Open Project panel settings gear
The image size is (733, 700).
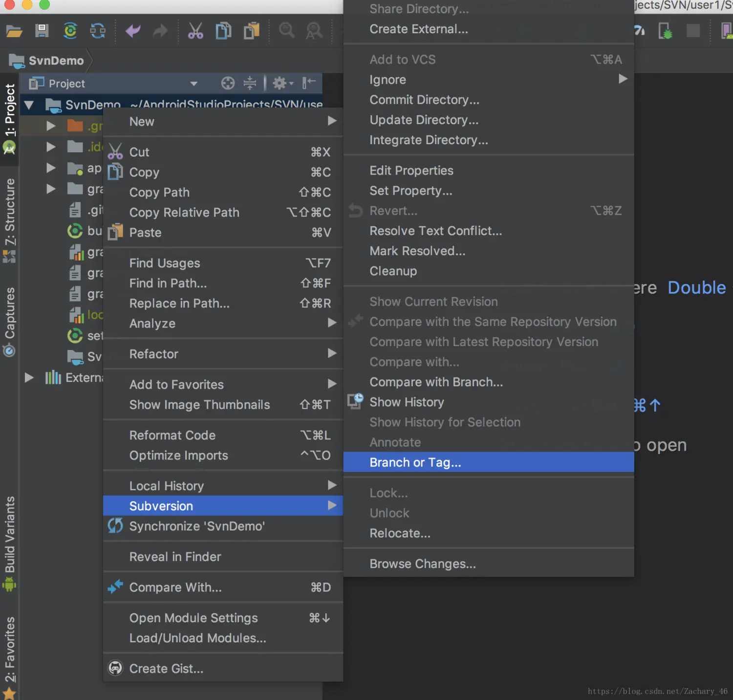282,83
